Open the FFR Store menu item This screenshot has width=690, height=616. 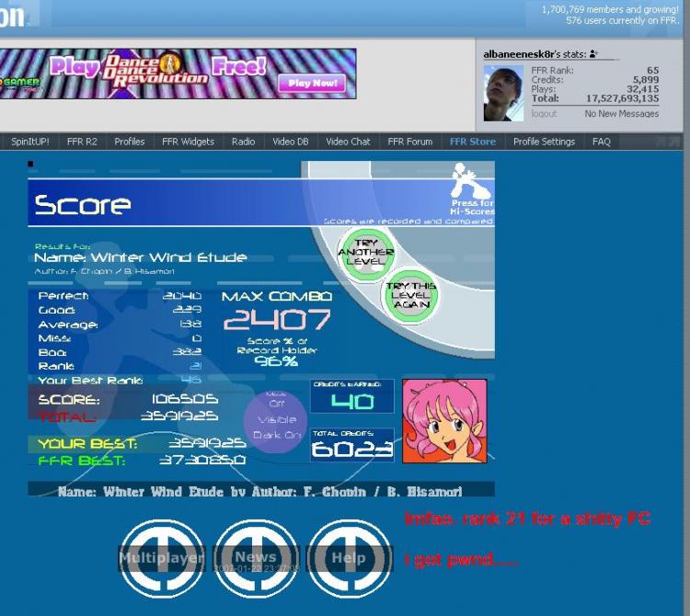(473, 142)
